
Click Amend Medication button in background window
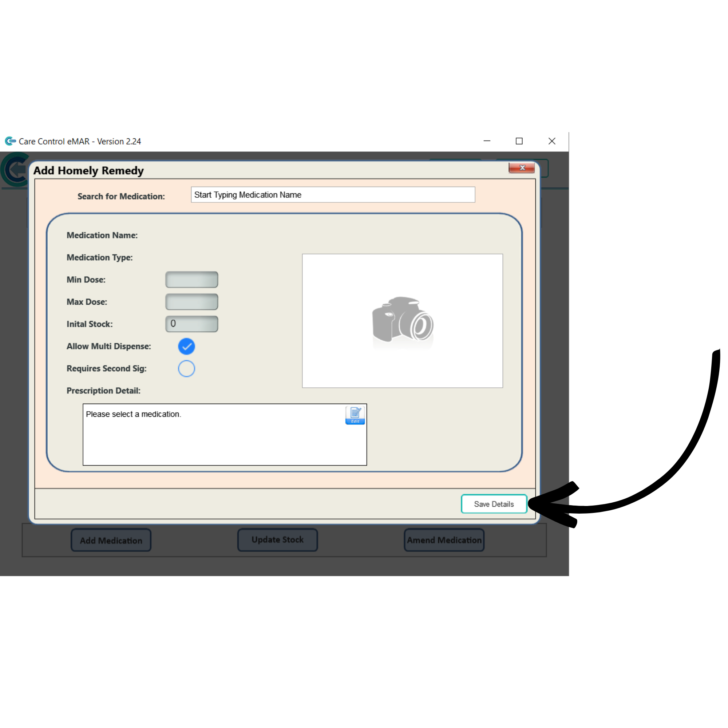coord(444,540)
